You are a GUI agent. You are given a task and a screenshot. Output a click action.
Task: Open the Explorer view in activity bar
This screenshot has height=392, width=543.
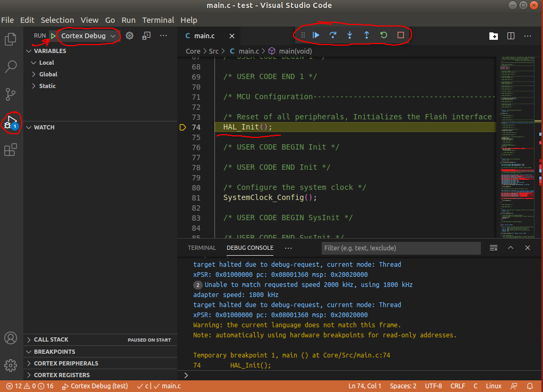point(11,39)
